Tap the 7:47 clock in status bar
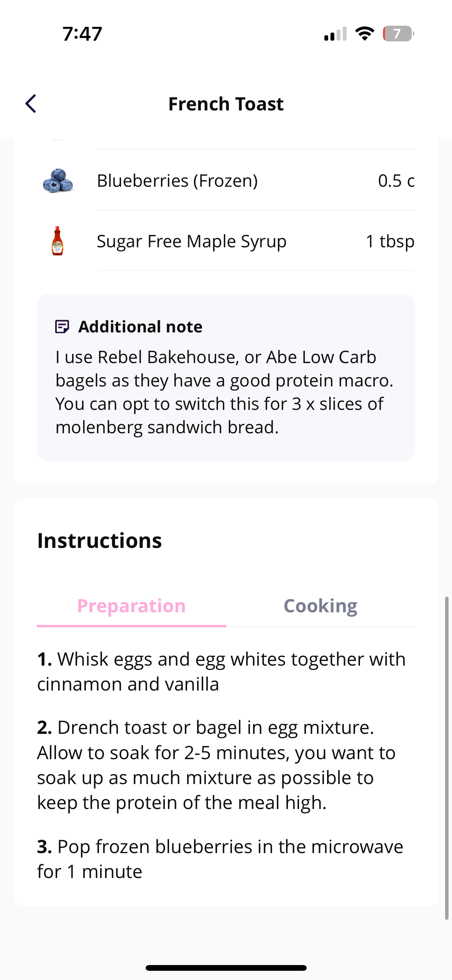Image resolution: width=452 pixels, height=980 pixels. [82, 34]
